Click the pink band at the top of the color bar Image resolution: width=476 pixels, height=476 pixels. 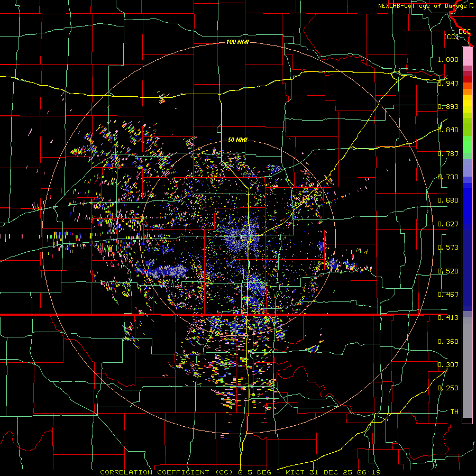467,56
